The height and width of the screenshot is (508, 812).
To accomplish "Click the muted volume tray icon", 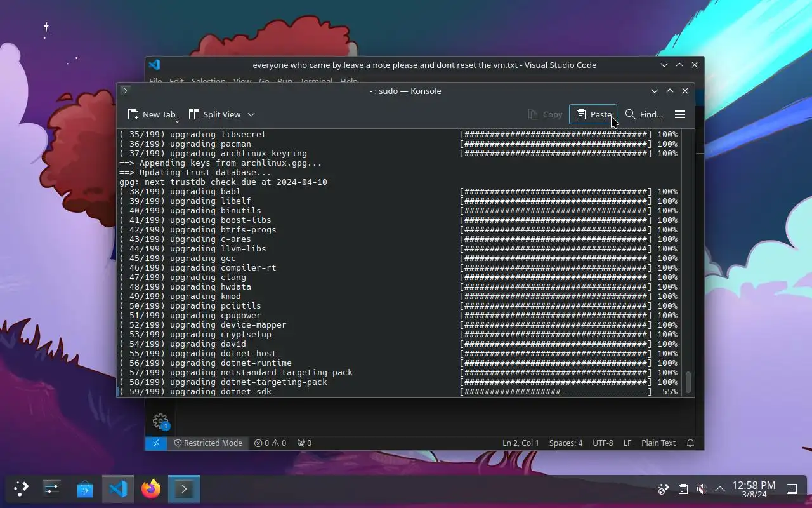I will coord(702,489).
